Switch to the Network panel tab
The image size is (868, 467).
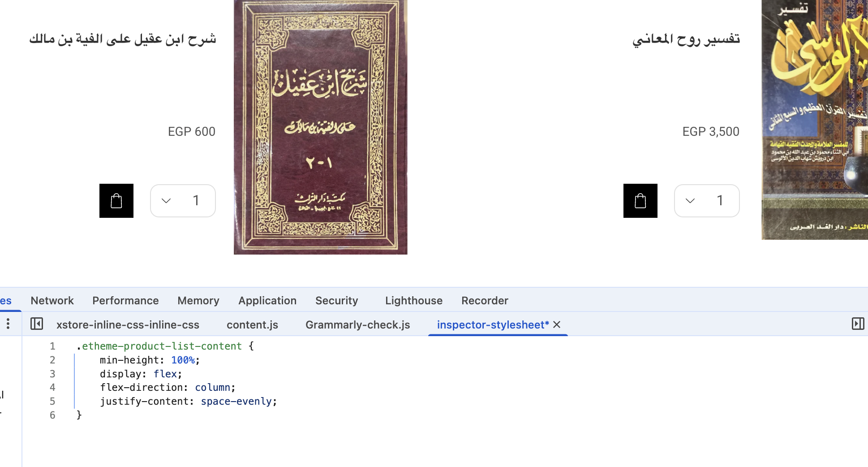pyautogui.click(x=52, y=301)
